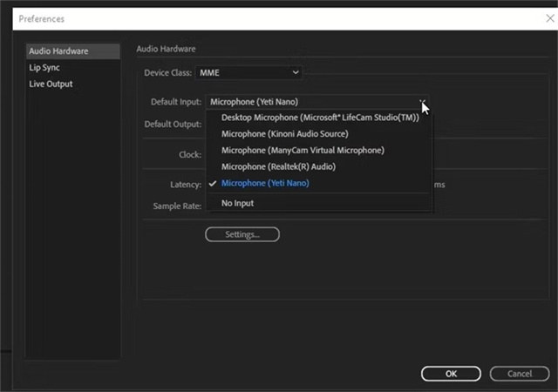Select the highlighted Microphone (Yeti Nano) entry
This screenshot has height=392, width=558.
(x=265, y=184)
